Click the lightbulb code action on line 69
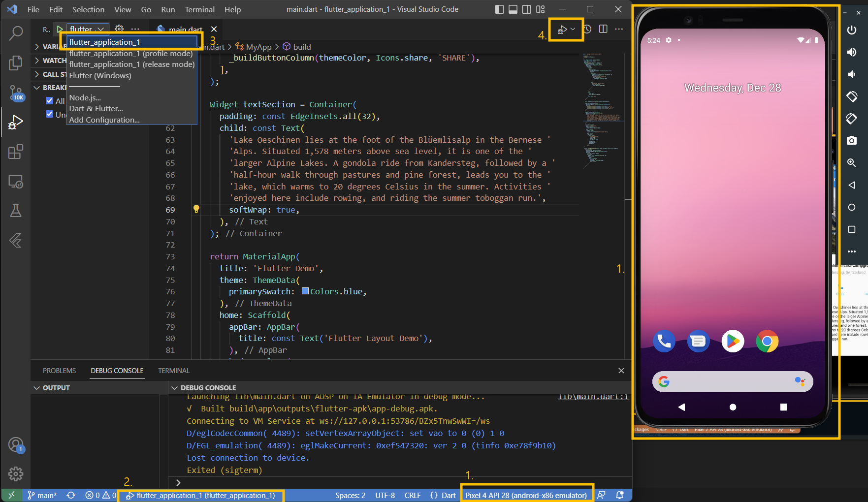Viewport: 868px width, 502px height. pos(196,209)
